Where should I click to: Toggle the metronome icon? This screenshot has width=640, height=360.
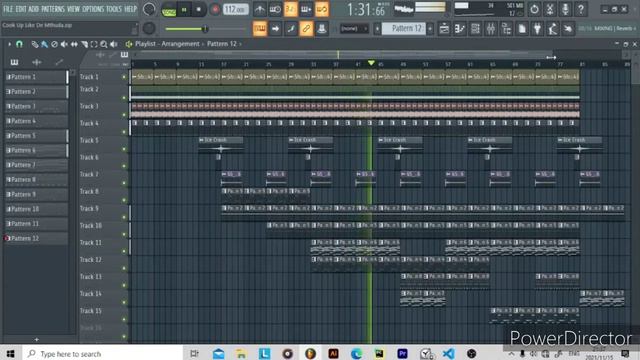pos(260,9)
